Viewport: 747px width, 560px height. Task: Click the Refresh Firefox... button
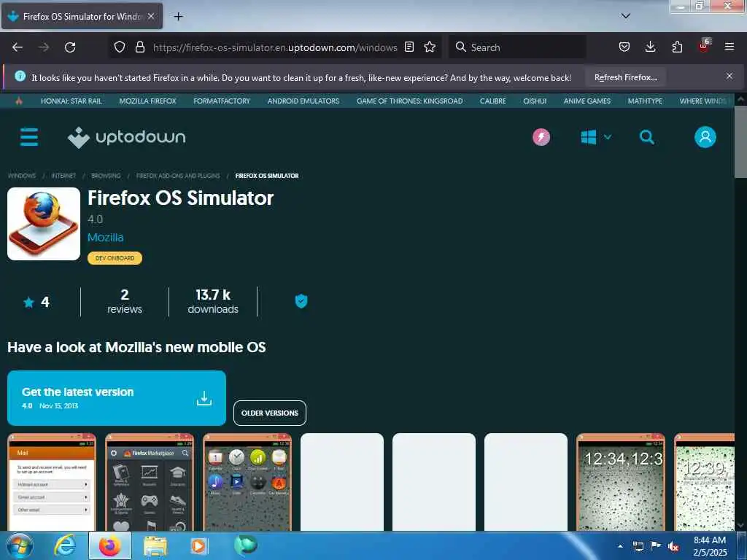coord(625,77)
